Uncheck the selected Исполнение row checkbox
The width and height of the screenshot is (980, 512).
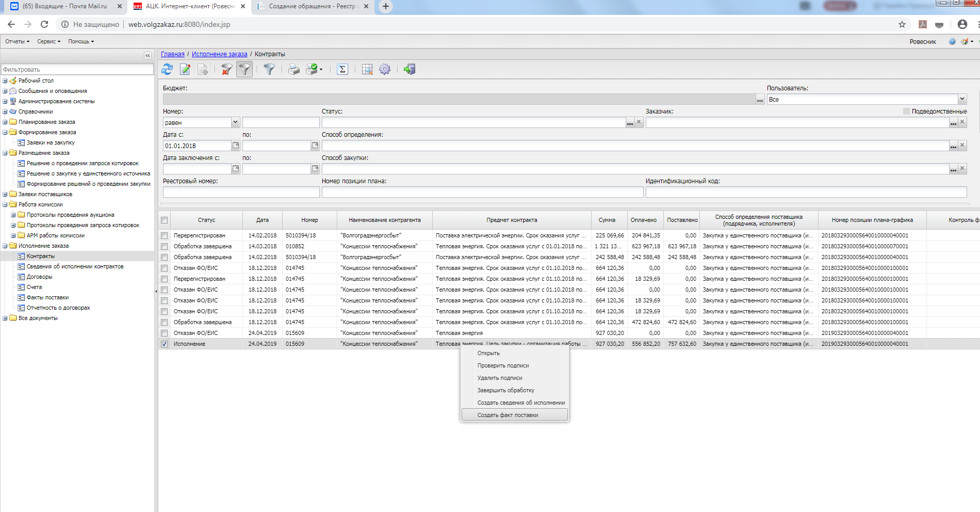pyautogui.click(x=165, y=344)
